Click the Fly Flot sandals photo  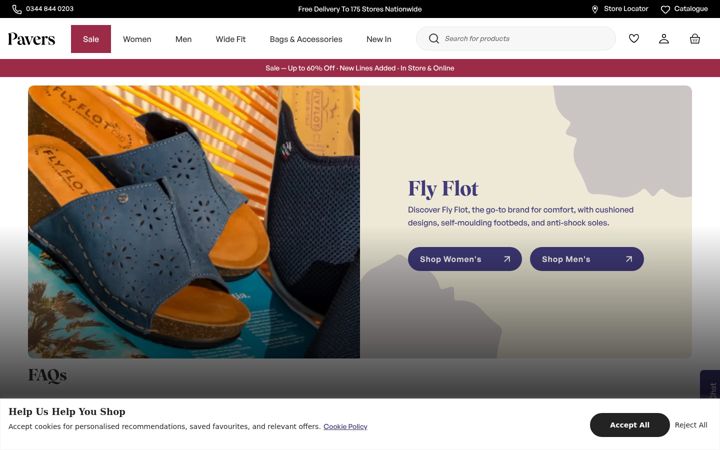[x=194, y=222]
